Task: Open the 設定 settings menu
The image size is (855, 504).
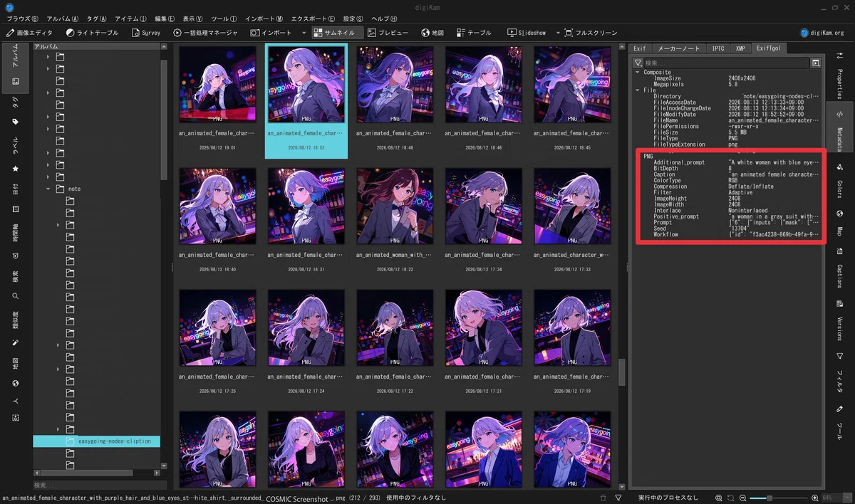Action: click(353, 19)
